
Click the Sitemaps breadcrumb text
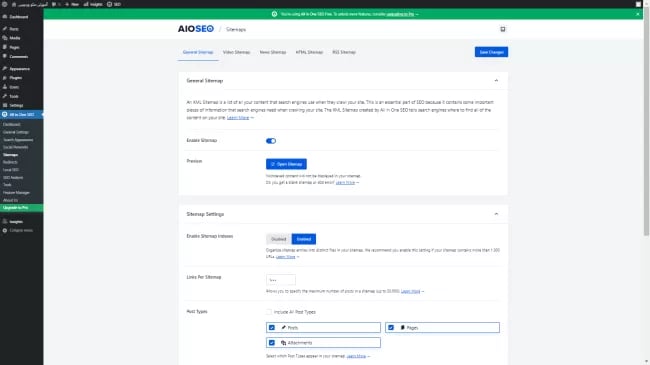pyautogui.click(x=236, y=29)
